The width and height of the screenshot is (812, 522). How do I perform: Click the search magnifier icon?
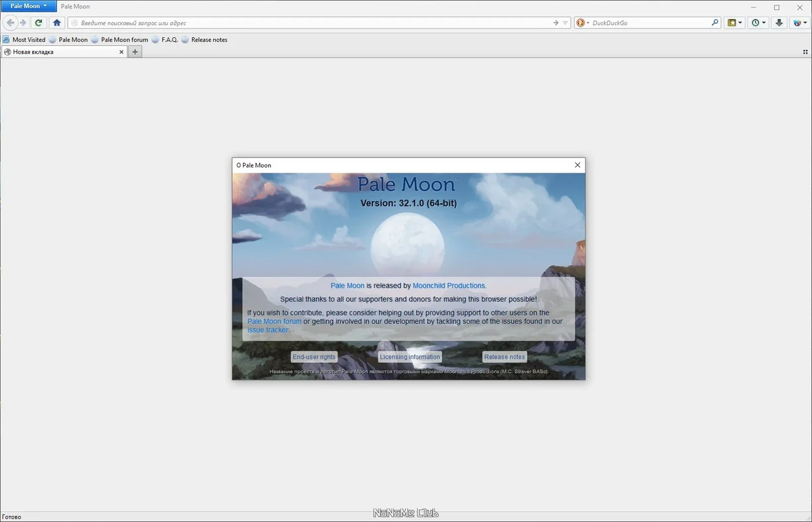(x=715, y=23)
